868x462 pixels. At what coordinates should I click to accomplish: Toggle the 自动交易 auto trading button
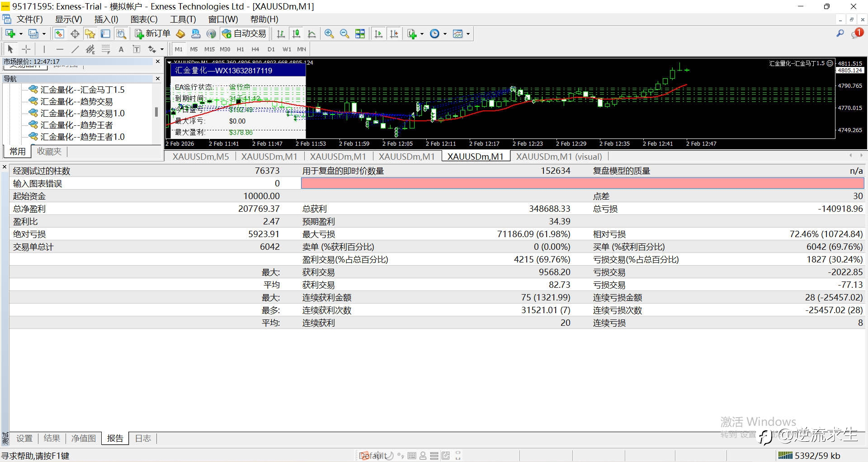tap(245, 34)
